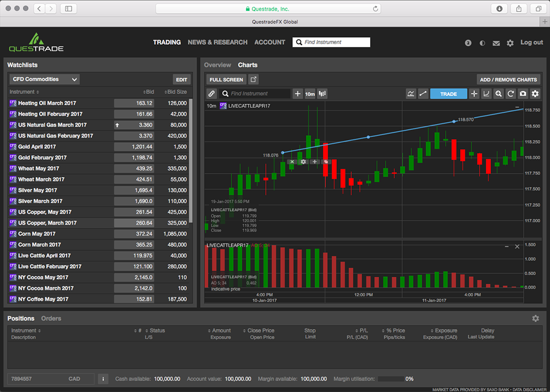Open trendline settings gear on the chart
The width and height of the screenshot is (550, 392).
pyautogui.click(x=304, y=162)
